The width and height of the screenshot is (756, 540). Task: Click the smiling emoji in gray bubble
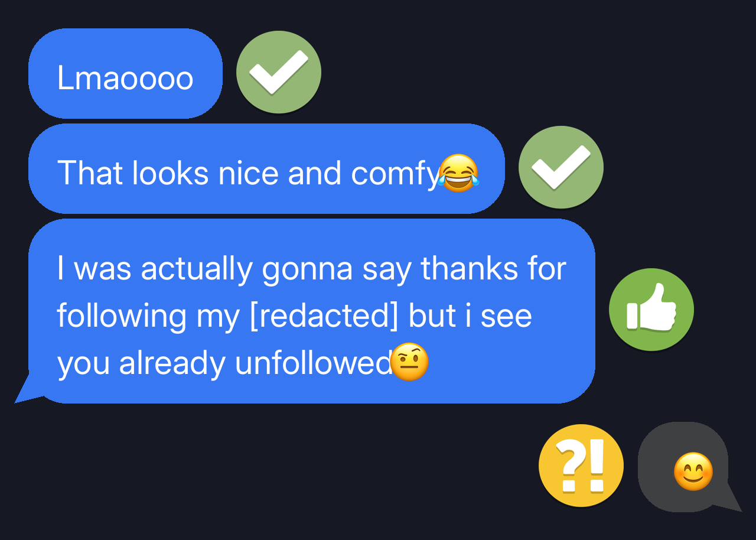(x=693, y=471)
